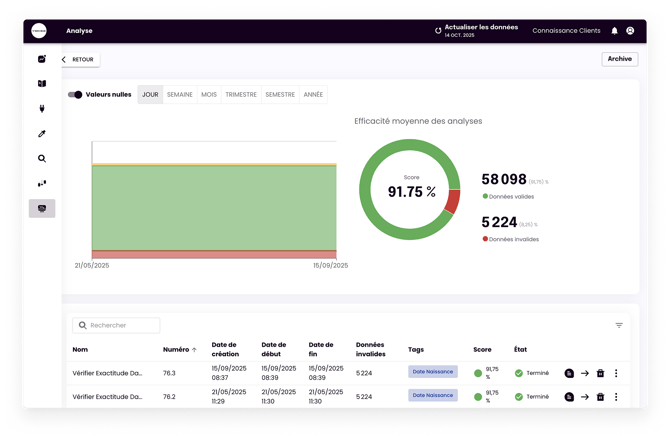The height and width of the screenshot is (436, 670).
Task: Open the dashboard chart sidebar icon
Action: click(x=42, y=59)
